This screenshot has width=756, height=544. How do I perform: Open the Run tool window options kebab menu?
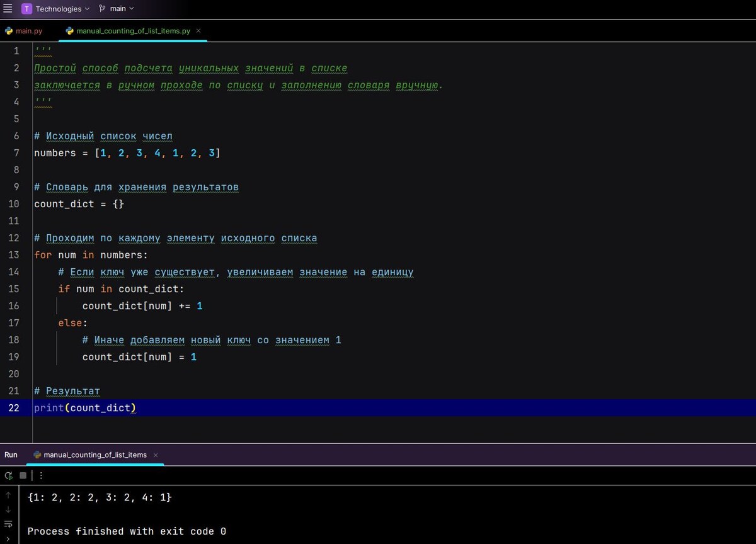point(40,475)
